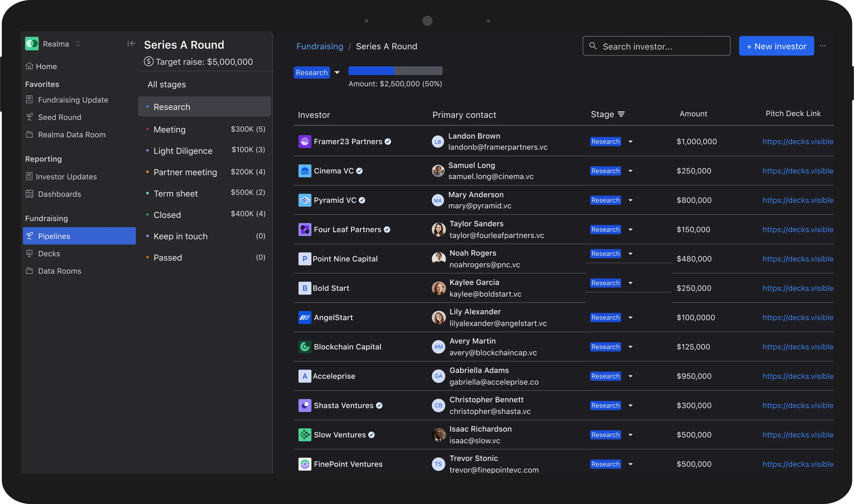Click the Framer23 Partners logo icon
Image resolution: width=854 pixels, height=504 pixels.
click(x=305, y=142)
